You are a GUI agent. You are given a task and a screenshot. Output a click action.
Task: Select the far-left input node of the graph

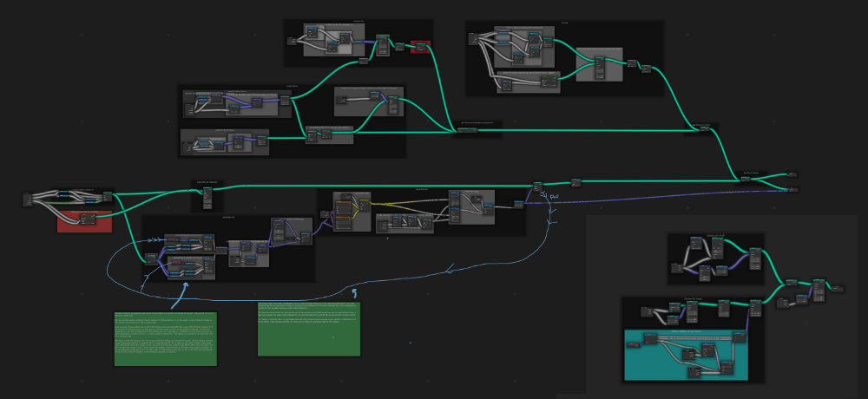(x=29, y=199)
